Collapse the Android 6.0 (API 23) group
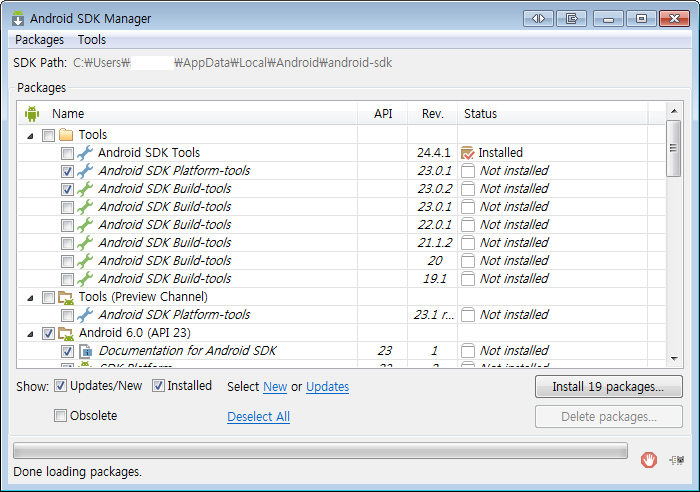The width and height of the screenshot is (700, 492). [x=30, y=334]
